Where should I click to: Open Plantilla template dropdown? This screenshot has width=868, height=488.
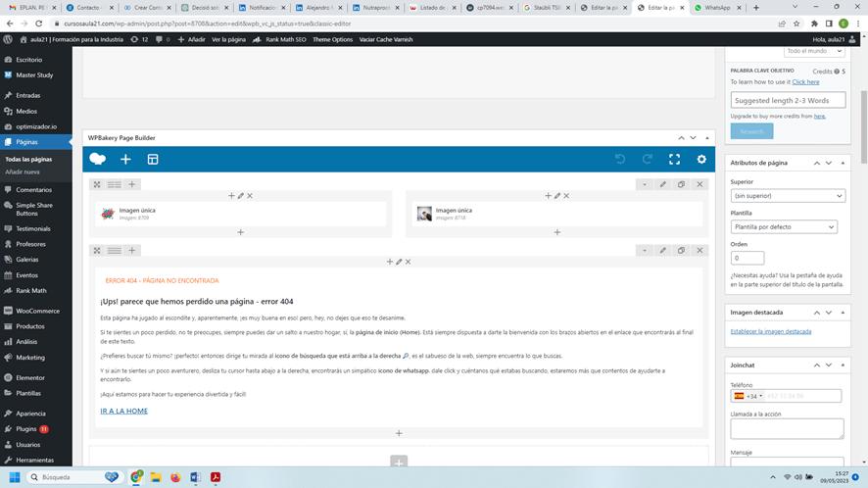tap(784, 226)
